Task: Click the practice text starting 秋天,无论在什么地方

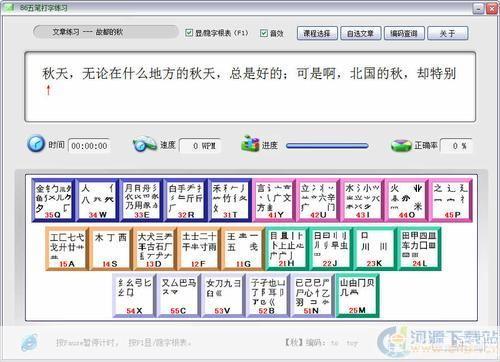Action: pos(249,73)
